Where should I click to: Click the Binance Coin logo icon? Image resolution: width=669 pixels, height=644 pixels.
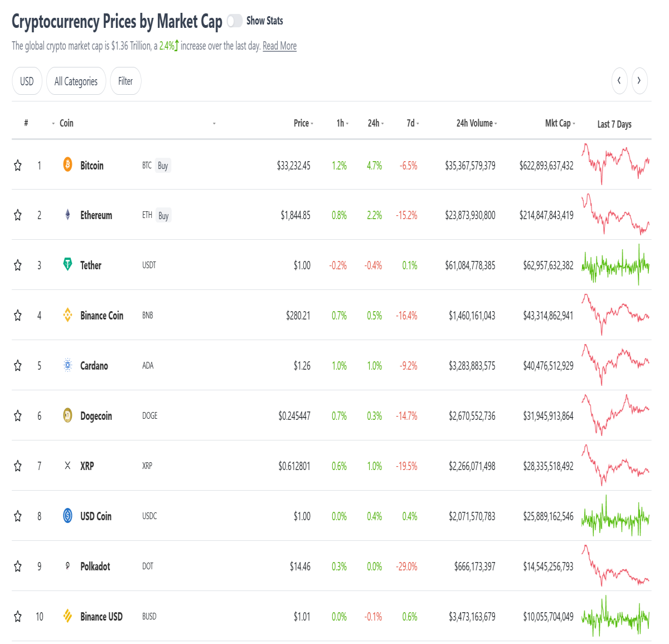click(67, 315)
